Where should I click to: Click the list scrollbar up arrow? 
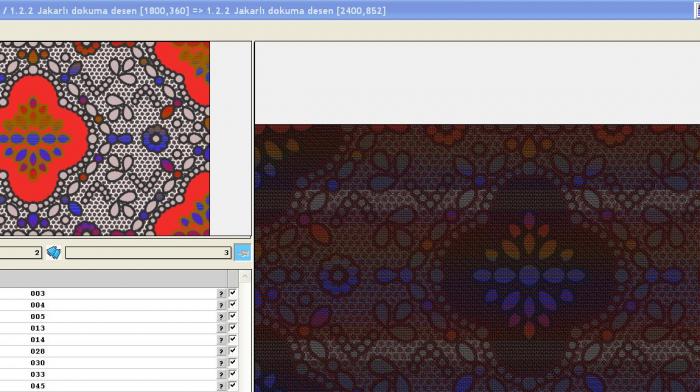tap(245, 277)
